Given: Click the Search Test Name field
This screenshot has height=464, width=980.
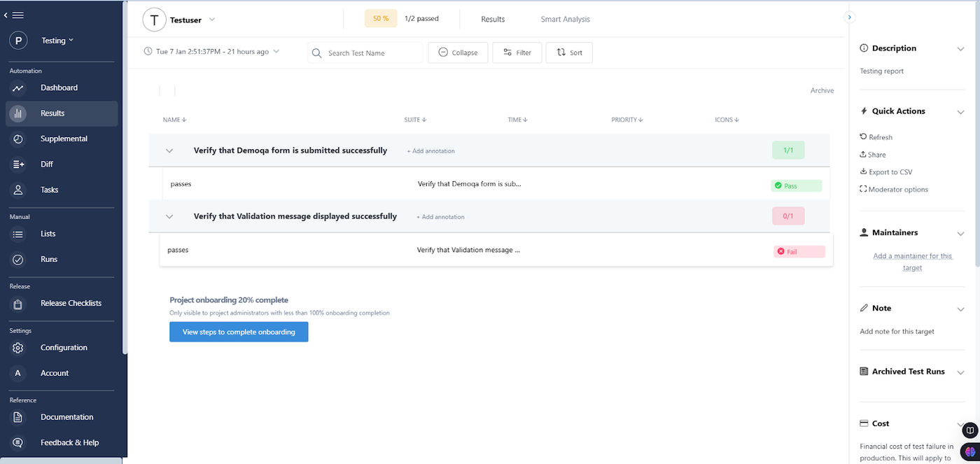Looking at the screenshot, I should coord(365,52).
